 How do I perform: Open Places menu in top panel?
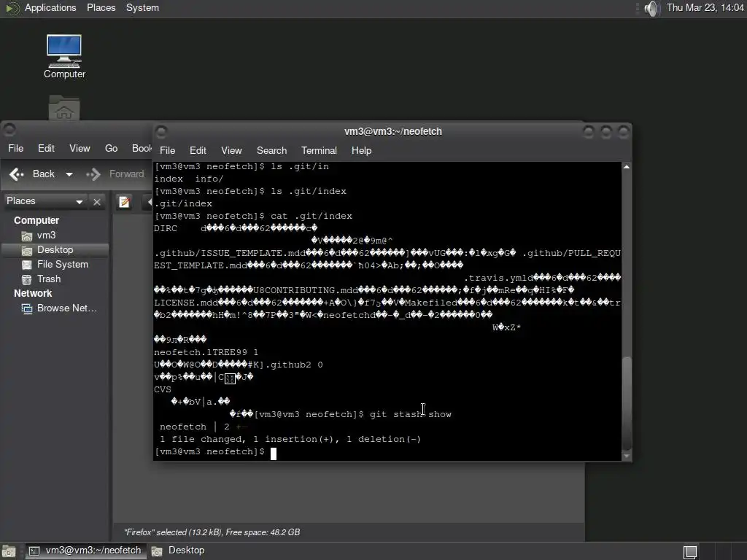(101, 8)
